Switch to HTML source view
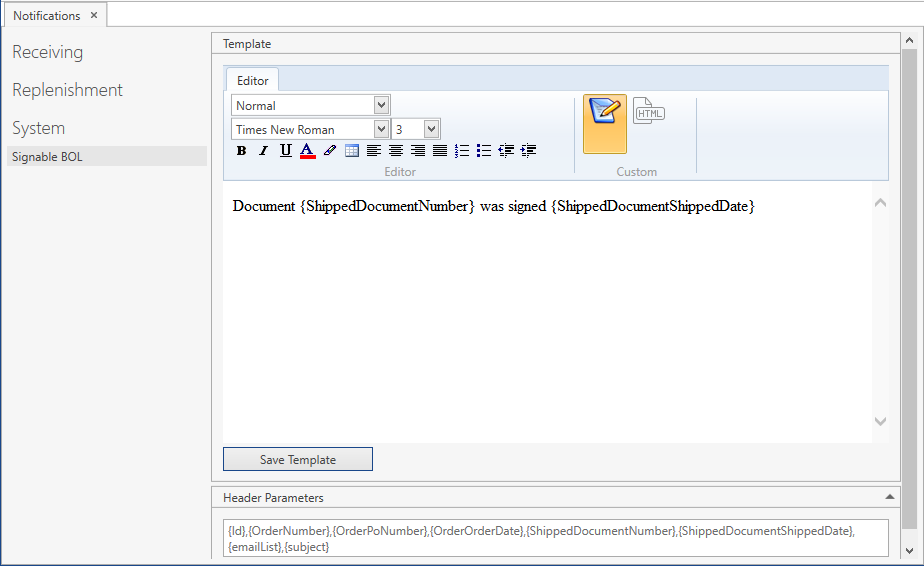This screenshot has height=566, width=924. click(x=649, y=112)
